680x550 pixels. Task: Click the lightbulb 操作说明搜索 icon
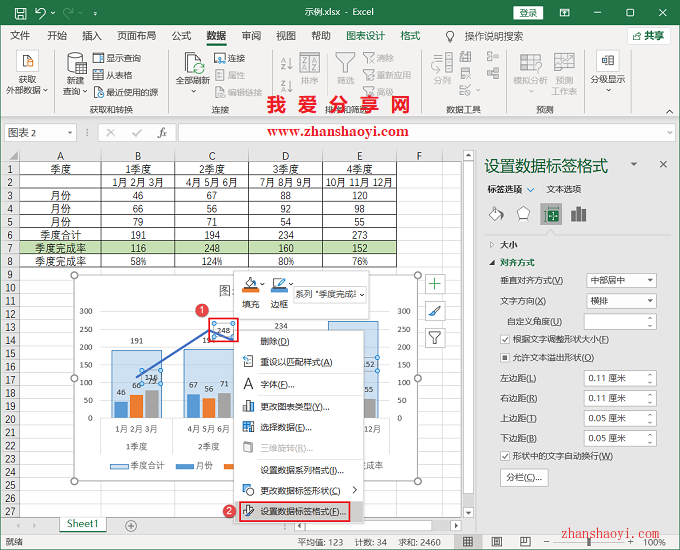450,36
